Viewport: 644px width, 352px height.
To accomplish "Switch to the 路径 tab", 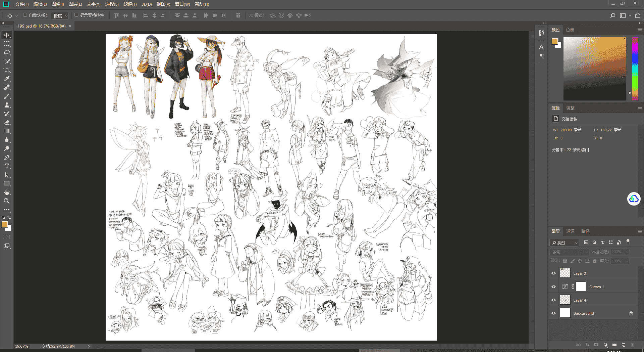I will [585, 231].
